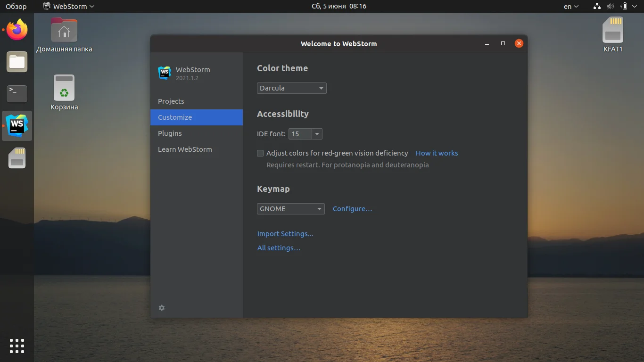Open the GNOME keymap dropdown
Viewport: 644px width, 362px height.
tap(291, 209)
